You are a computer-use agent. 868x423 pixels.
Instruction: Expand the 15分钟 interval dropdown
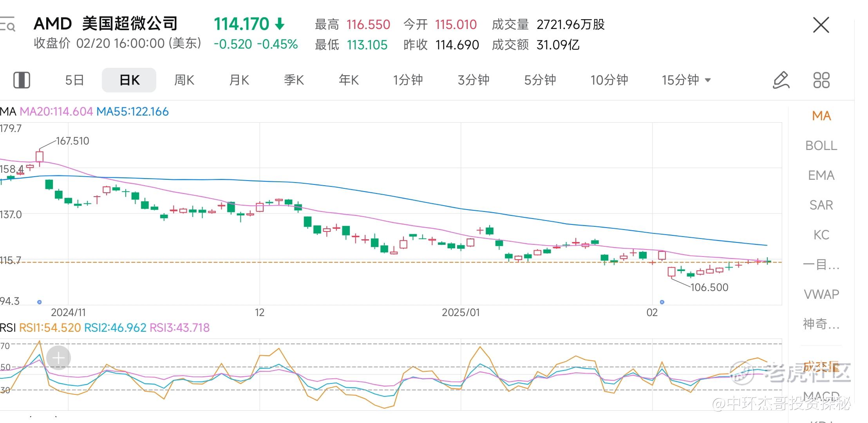click(x=686, y=80)
